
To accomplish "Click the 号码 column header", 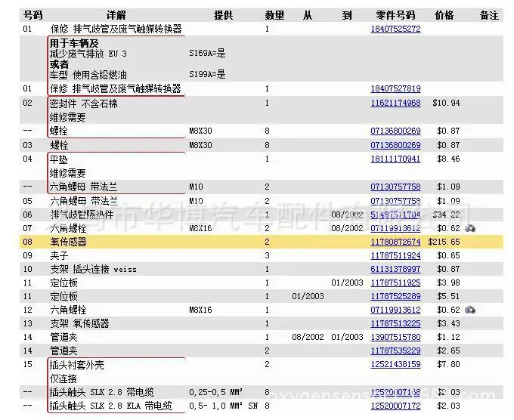I will pos(33,15).
